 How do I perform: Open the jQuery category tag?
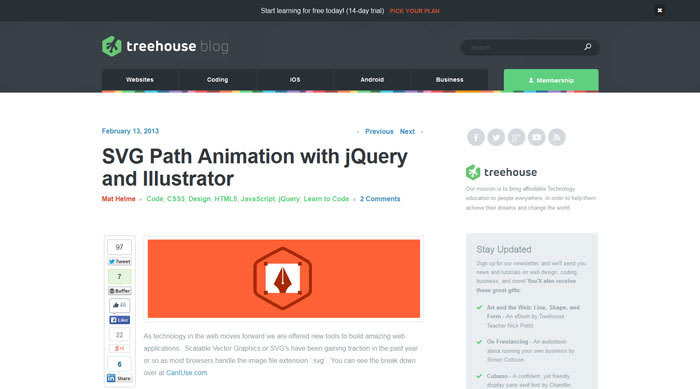[x=289, y=199]
